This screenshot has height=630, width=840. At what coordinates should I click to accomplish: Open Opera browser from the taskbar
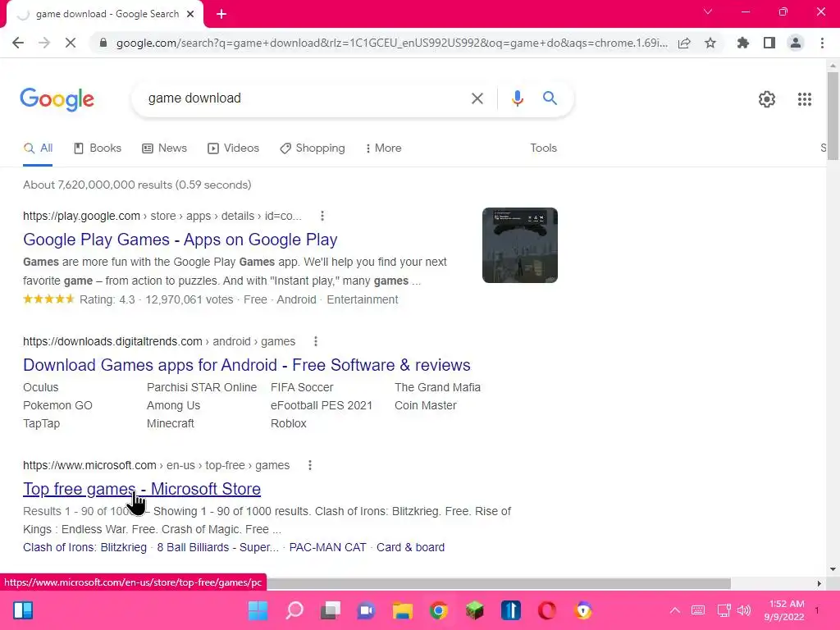[547, 610]
